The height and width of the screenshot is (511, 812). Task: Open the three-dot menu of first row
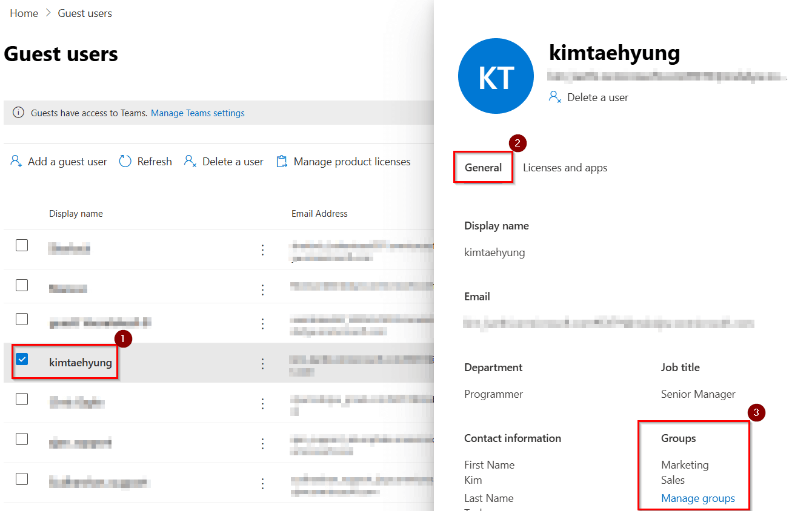point(262,250)
